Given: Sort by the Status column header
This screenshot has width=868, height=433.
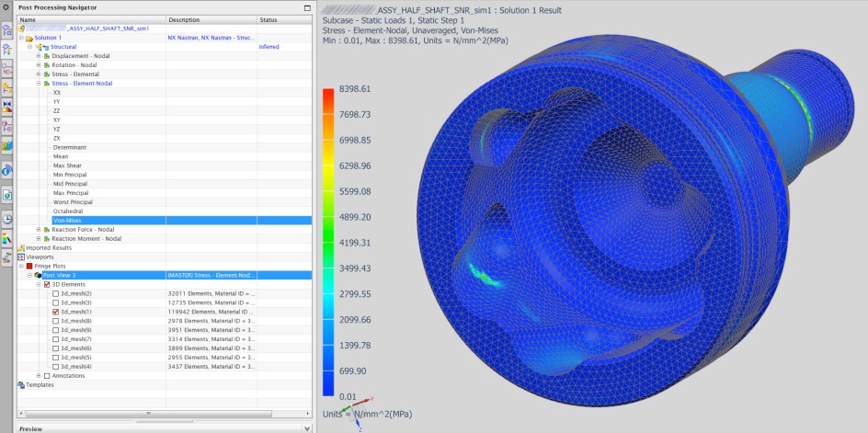Looking at the screenshot, I should (x=284, y=20).
